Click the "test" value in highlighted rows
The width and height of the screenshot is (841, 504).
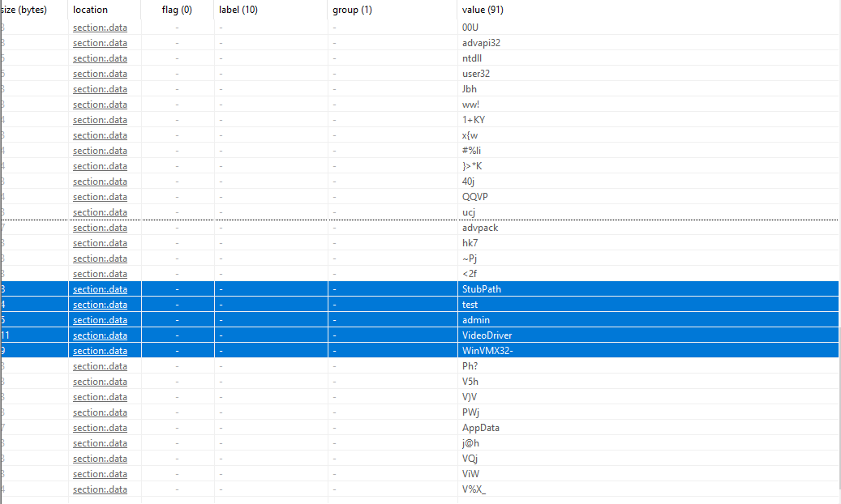[x=470, y=305]
